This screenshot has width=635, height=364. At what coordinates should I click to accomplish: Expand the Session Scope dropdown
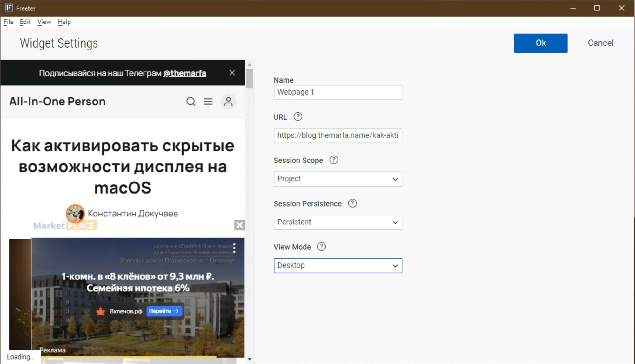pos(338,179)
